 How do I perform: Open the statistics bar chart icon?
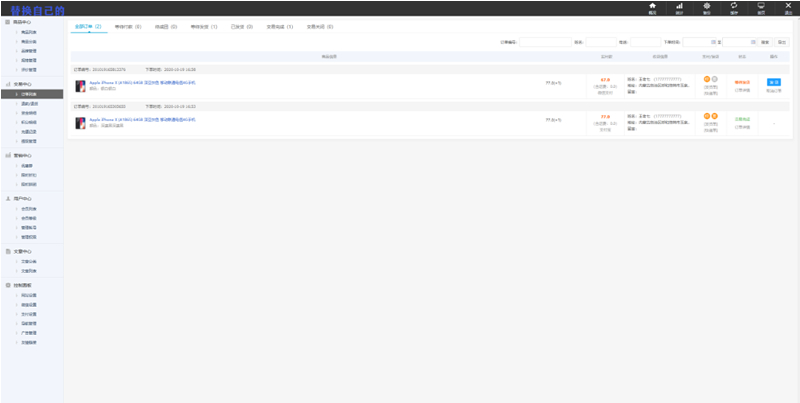(x=679, y=6)
